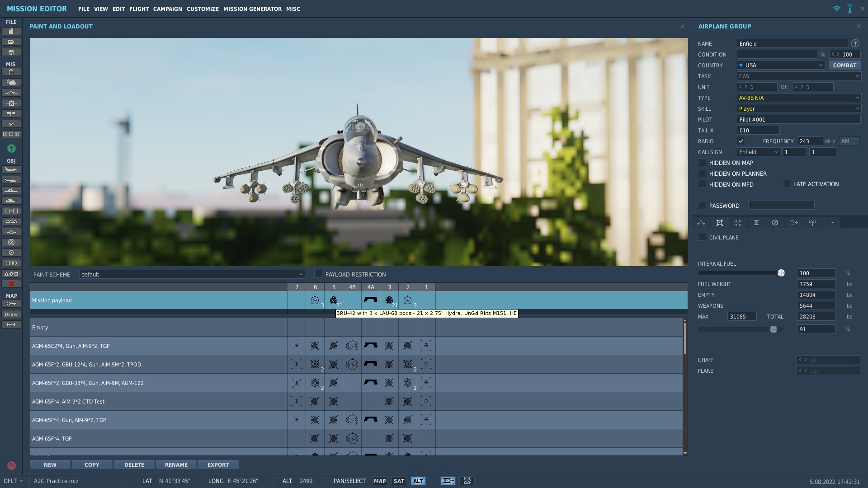Enable LATE ACTIVATION checkbox
The height and width of the screenshot is (488, 868).
click(786, 184)
